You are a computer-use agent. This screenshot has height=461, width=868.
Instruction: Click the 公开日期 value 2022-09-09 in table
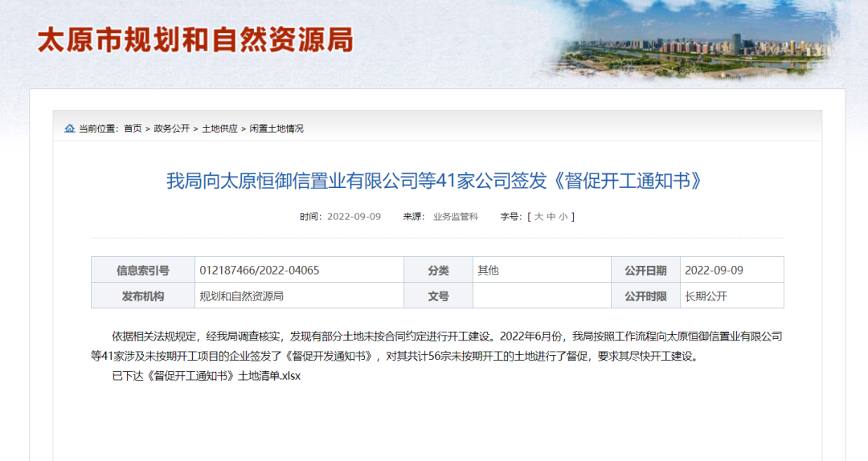click(714, 270)
